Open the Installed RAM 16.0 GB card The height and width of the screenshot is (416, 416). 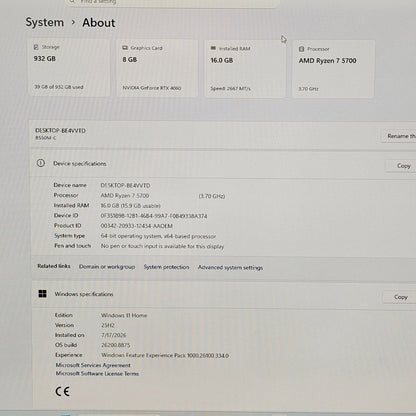tap(245, 69)
